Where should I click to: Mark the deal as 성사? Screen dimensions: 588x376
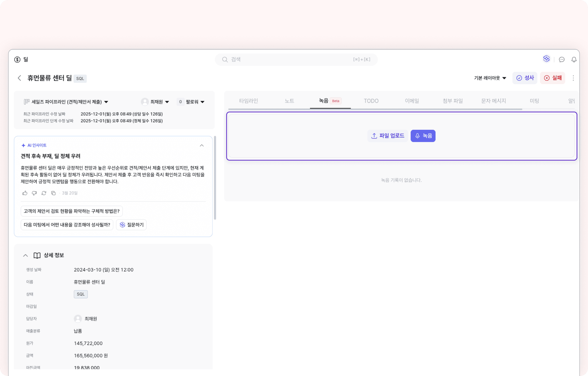(525, 78)
